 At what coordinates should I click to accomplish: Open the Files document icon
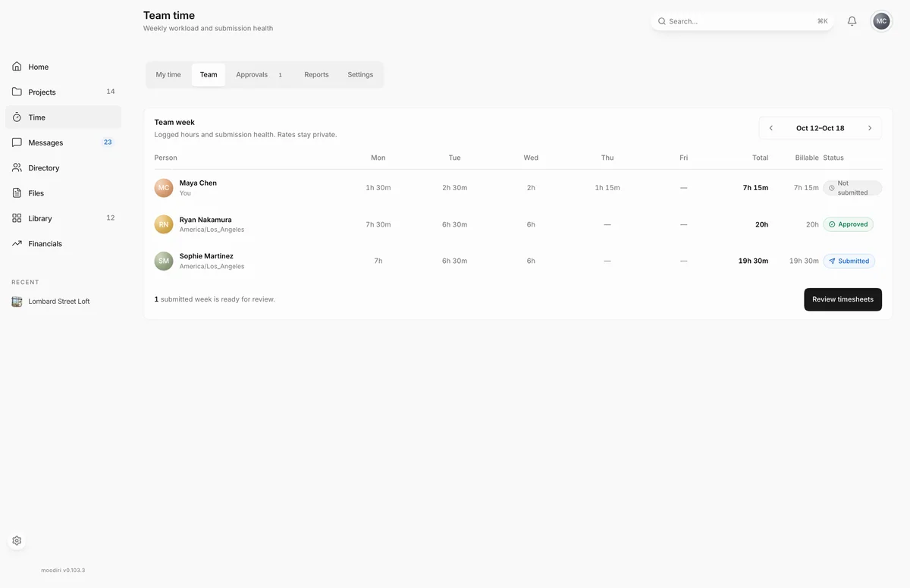[17, 193]
